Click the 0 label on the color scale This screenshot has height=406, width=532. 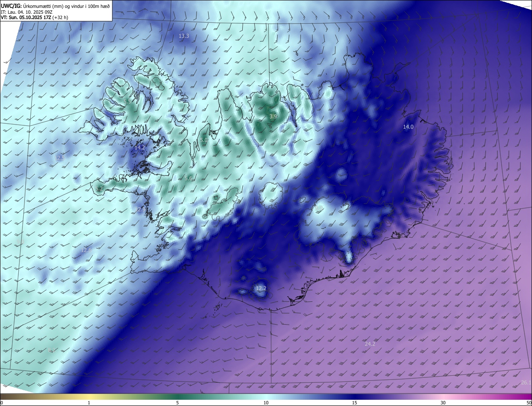(x=2, y=403)
